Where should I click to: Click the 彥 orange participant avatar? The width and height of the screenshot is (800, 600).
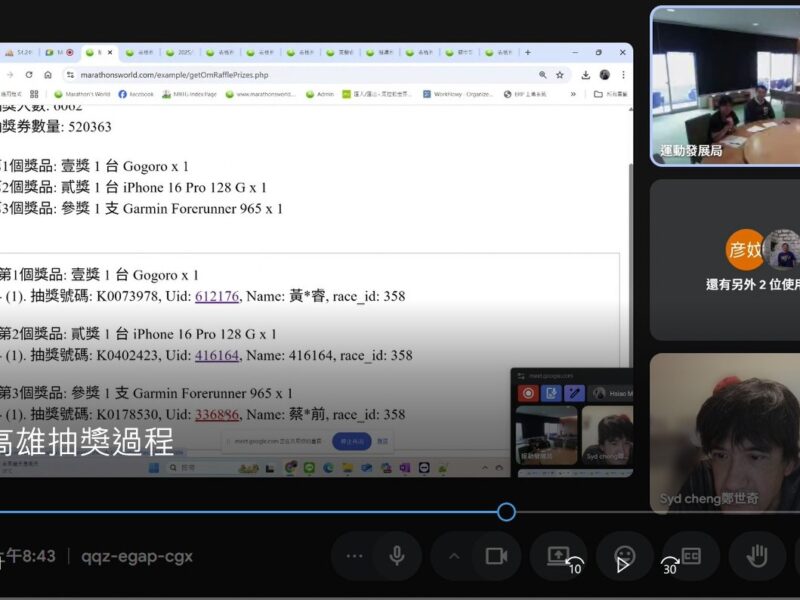(x=745, y=249)
